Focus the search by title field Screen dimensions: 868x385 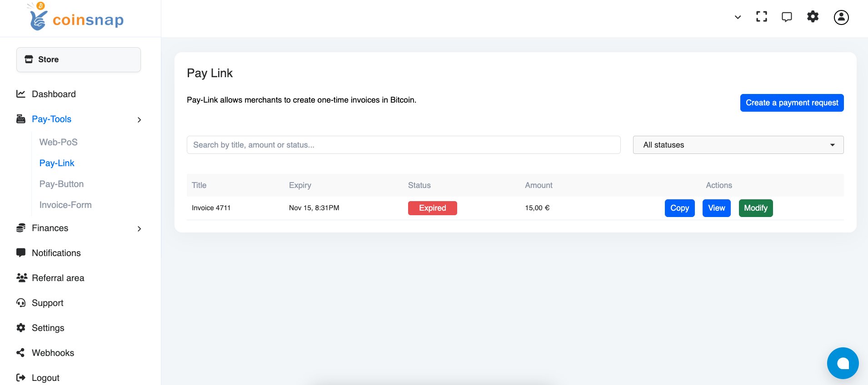coord(404,145)
